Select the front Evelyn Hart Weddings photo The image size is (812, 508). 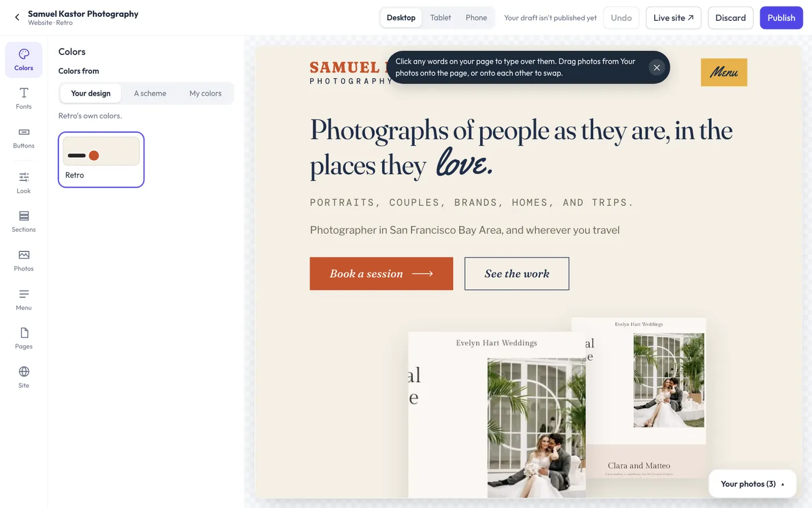(x=497, y=415)
